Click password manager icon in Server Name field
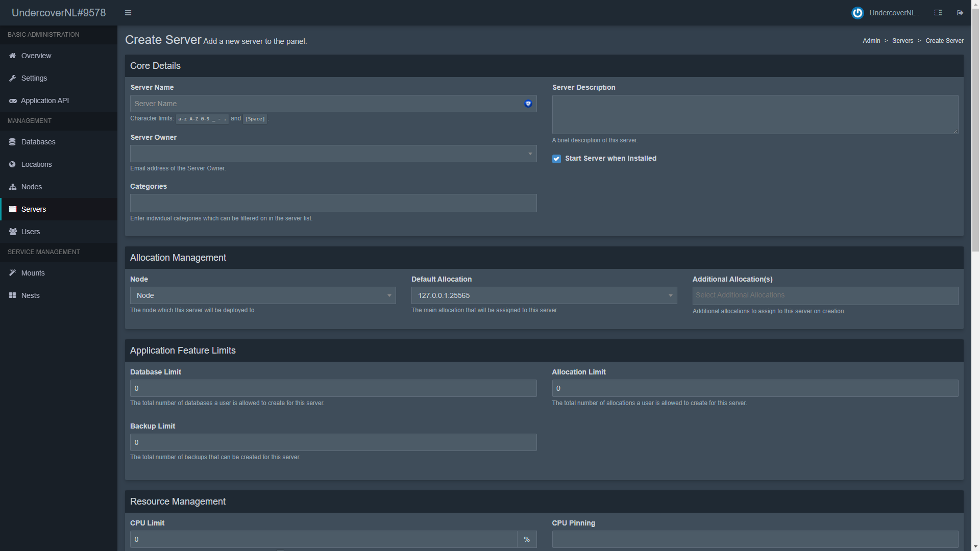 528,104
